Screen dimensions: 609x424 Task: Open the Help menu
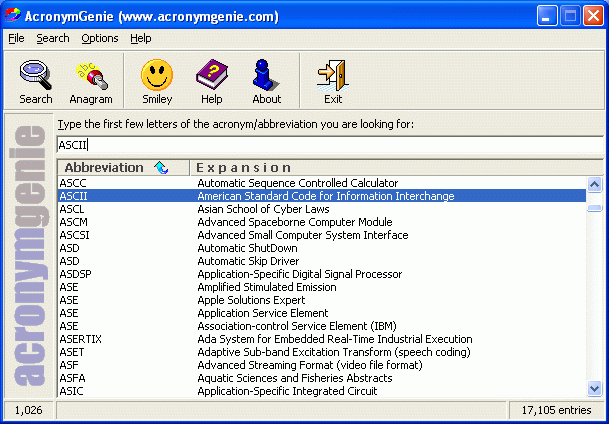coord(141,38)
